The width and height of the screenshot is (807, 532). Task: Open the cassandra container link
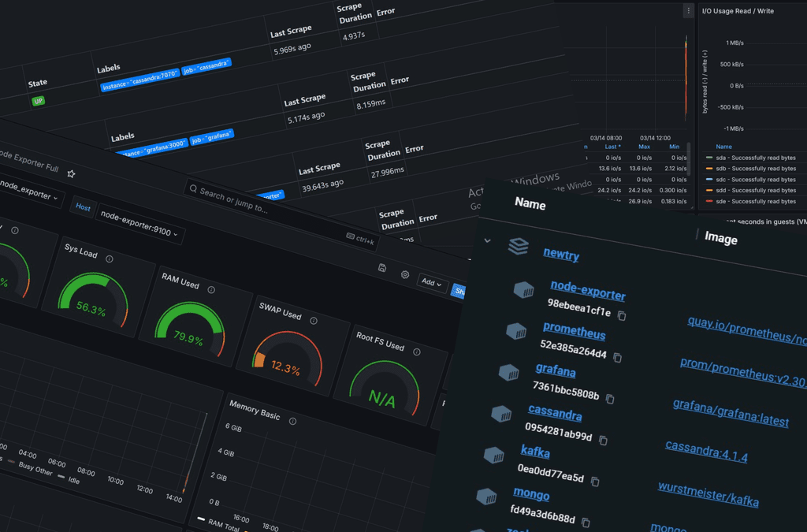pyautogui.click(x=555, y=413)
